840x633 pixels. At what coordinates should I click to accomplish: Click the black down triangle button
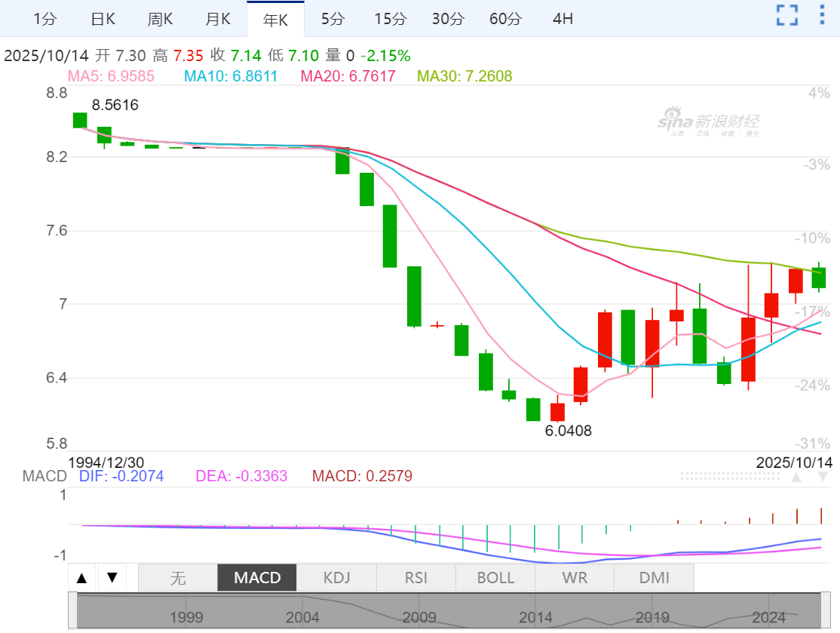[112, 579]
